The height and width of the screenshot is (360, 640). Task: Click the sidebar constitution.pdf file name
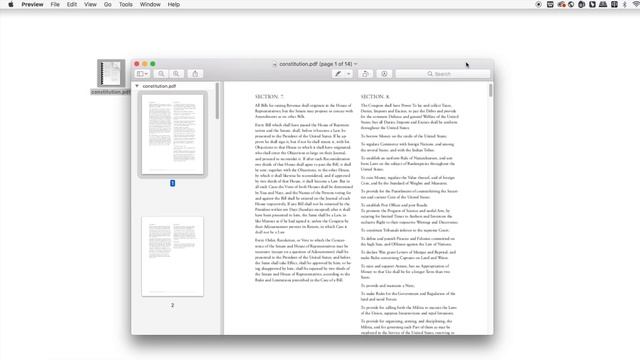coord(159,86)
